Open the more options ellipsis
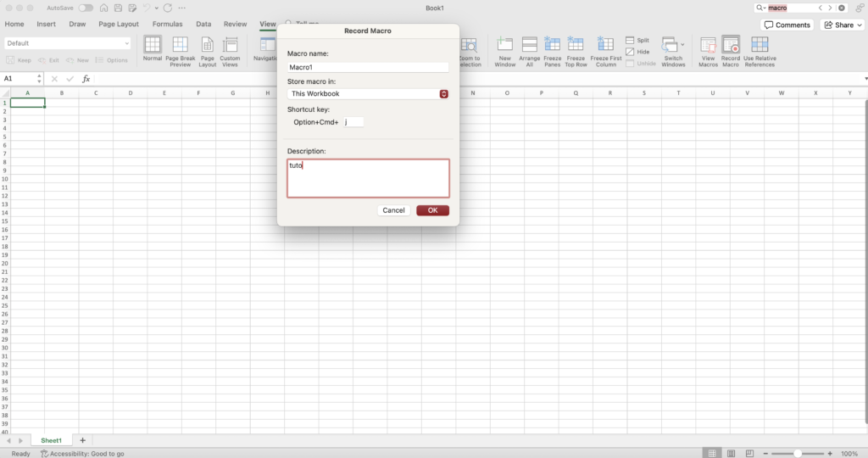Screen dimensions: 868x458 coord(182,8)
